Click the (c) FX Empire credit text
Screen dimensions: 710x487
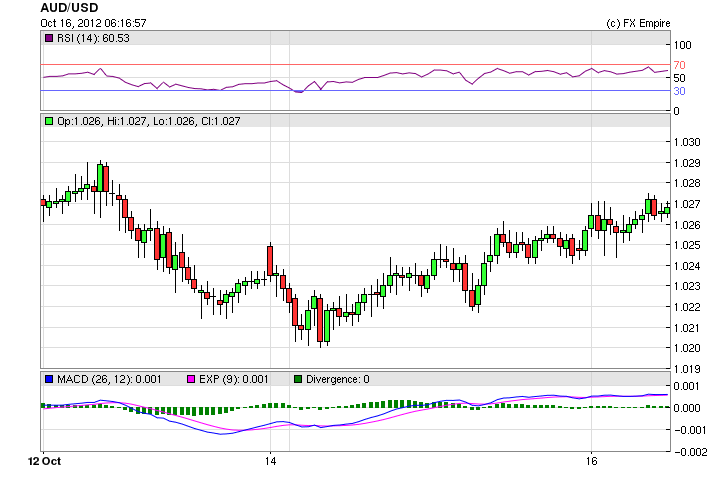click(638, 23)
